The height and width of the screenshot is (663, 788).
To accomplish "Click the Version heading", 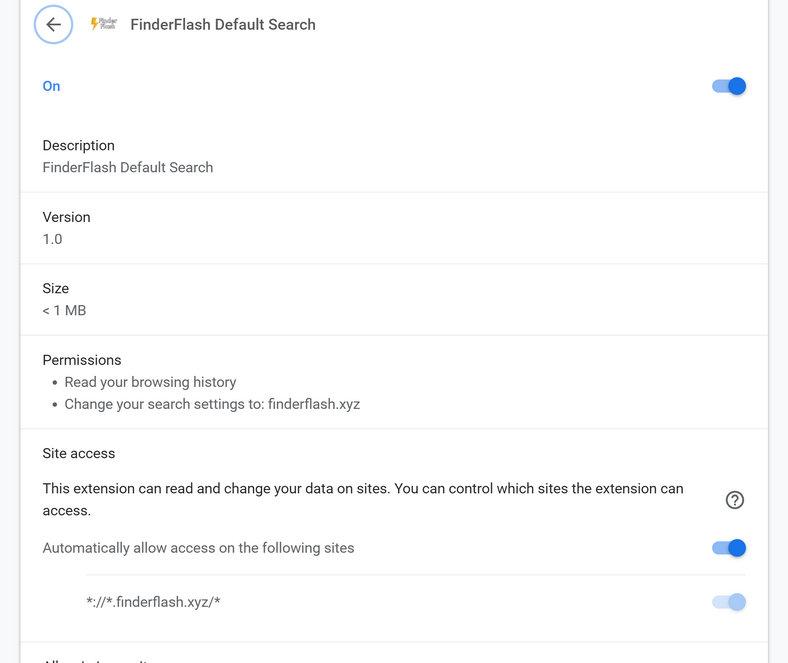I will pyautogui.click(x=66, y=217).
